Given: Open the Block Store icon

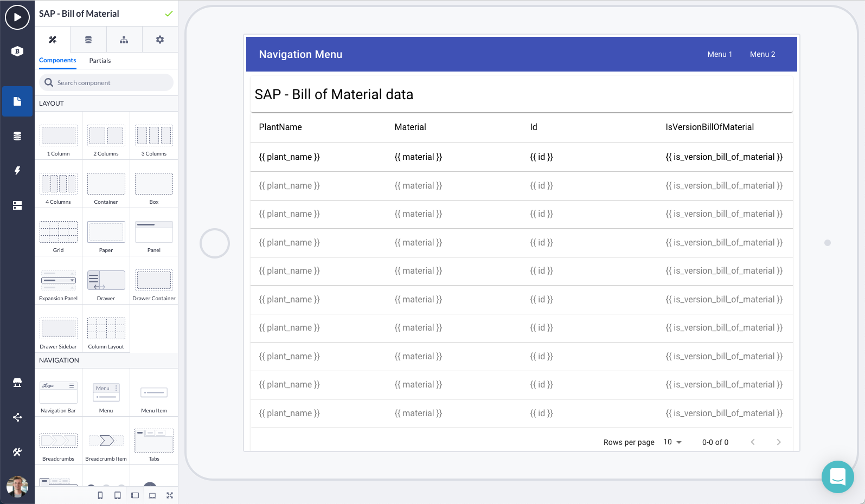Looking at the screenshot, I should [x=17, y=383].
